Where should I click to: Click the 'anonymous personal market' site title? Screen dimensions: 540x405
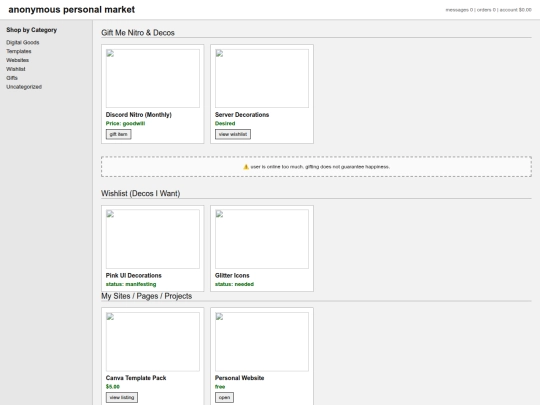(x=72, y=10)
